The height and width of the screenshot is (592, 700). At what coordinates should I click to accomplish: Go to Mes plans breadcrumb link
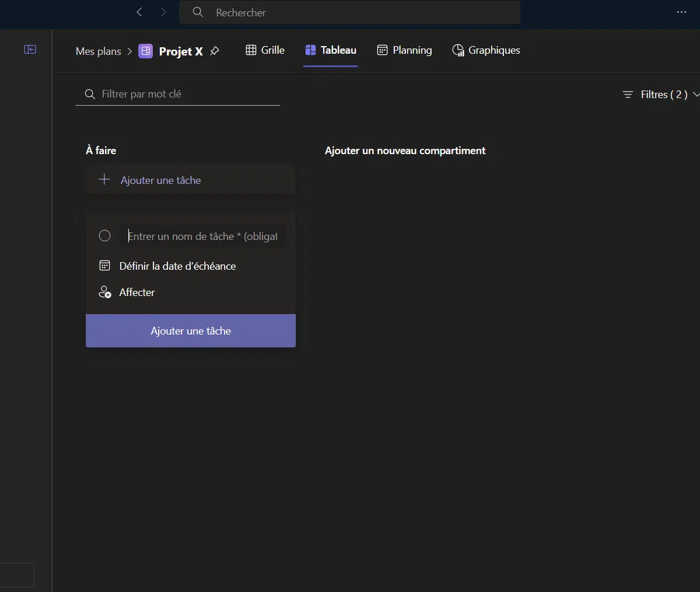98,51
